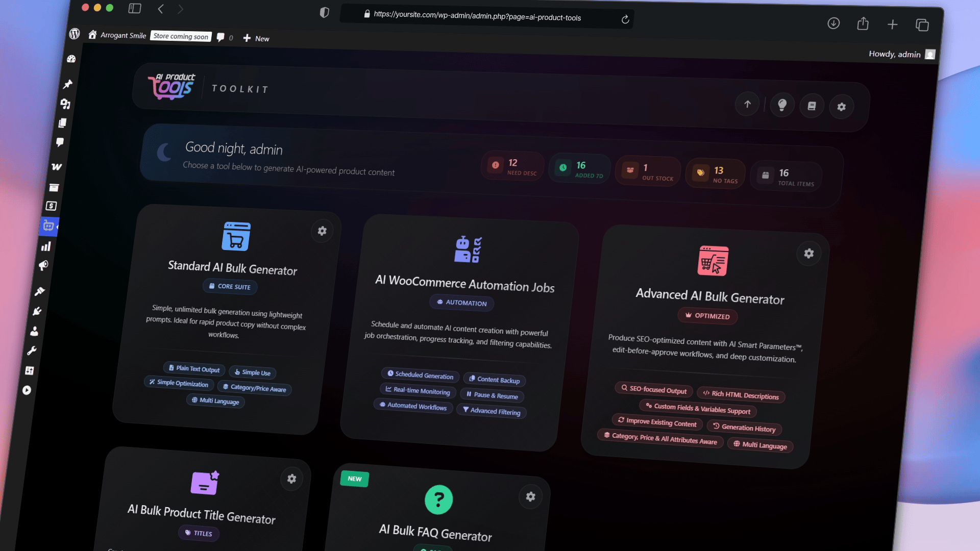Open the documentation book icon in header
This screenshot has width=980, height=551.
coord(812,106)
